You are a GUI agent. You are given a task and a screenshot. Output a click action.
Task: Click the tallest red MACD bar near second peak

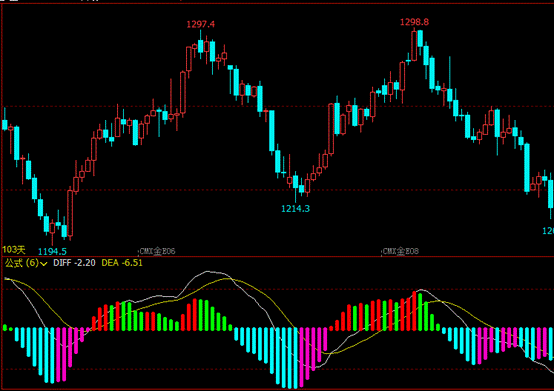(x=414, y=311)
